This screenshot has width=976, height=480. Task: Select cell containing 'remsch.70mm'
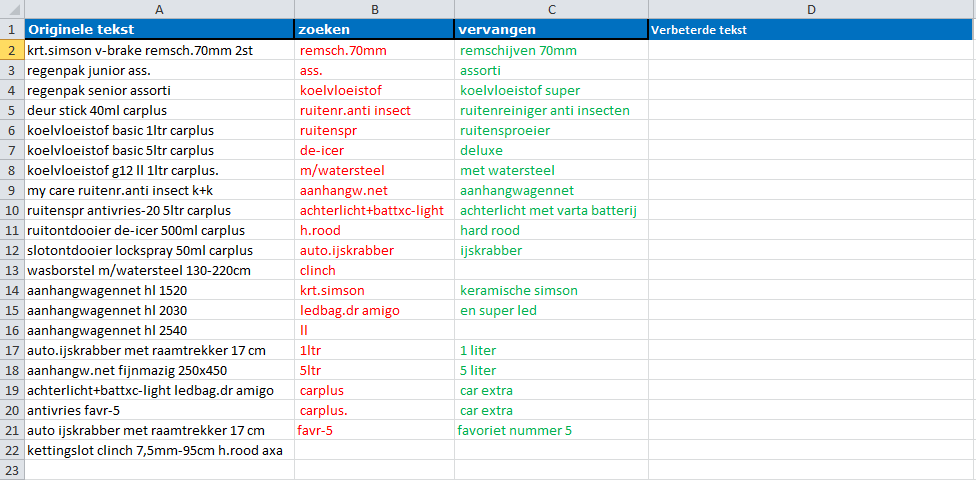(375, 50)
